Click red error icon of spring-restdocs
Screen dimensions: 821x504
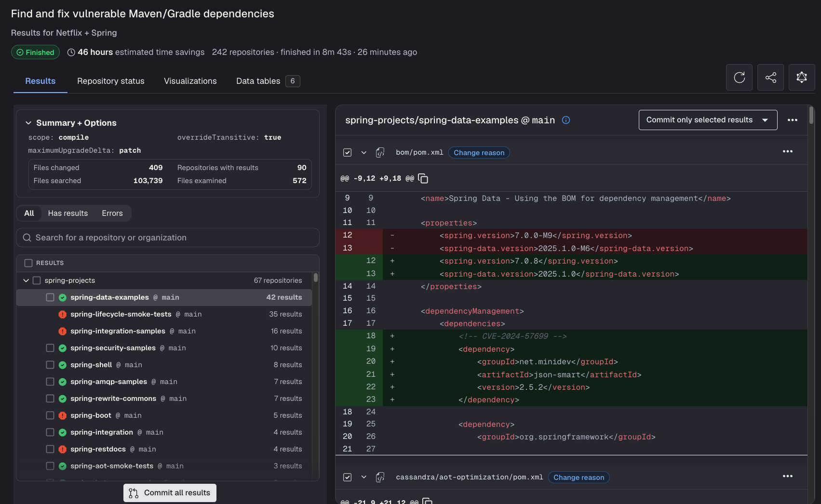point(63,449)
